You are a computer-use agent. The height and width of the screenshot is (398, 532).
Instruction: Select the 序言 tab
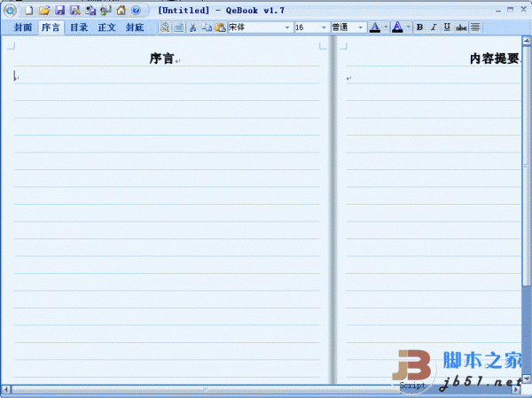[x=51, y=27]
